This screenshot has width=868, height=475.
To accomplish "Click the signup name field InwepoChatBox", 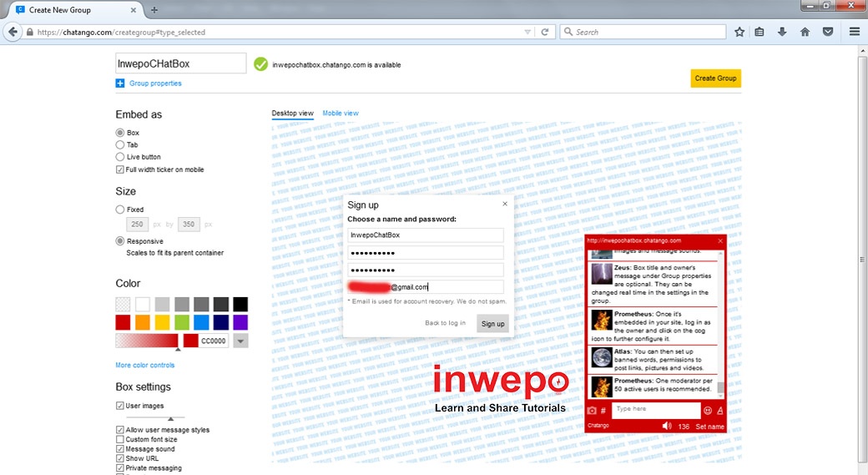I will pos(425,235).
